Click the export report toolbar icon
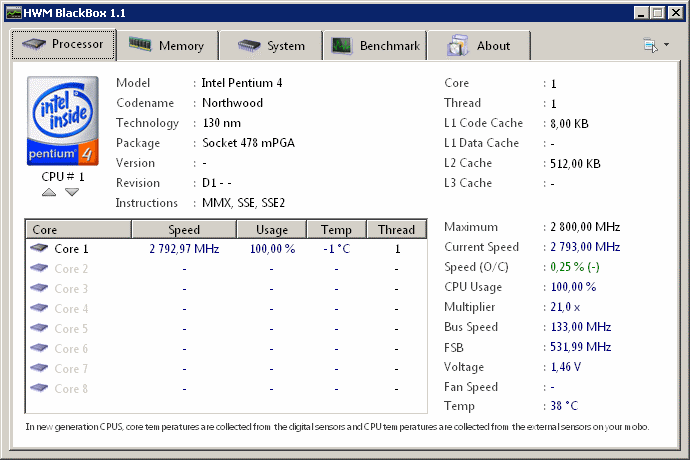The height and width of the screenshot is (460, 690). [650, 45]
